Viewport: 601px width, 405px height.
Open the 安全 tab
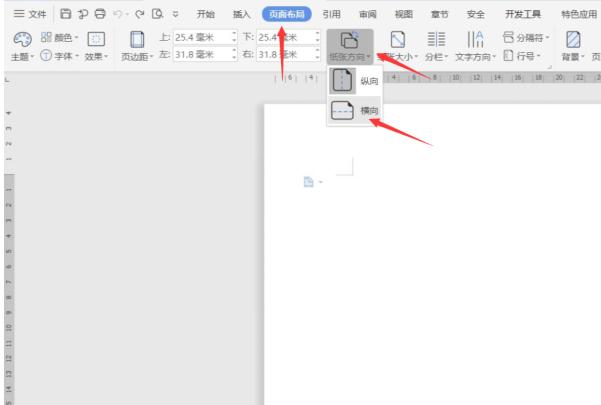[x=476, y=14]
